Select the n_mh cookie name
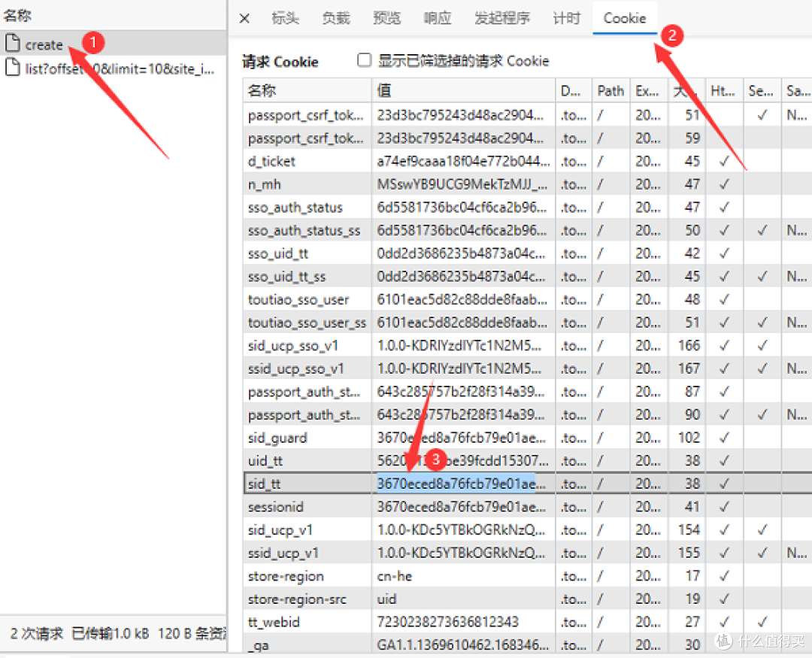 point(264,184)
